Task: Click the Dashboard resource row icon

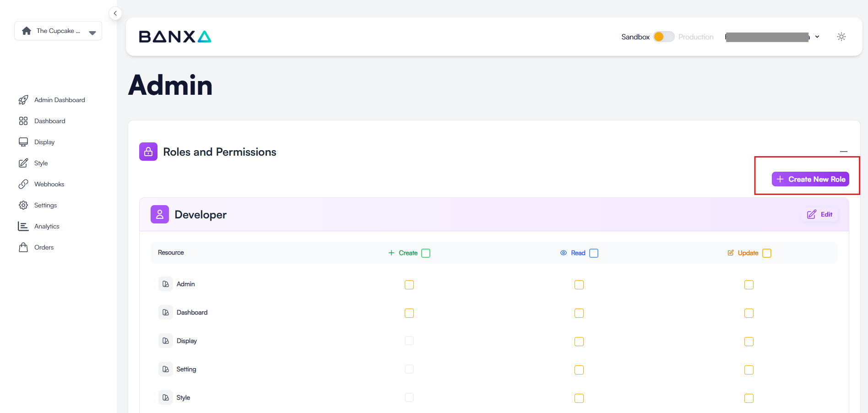Action: (166, 312)
